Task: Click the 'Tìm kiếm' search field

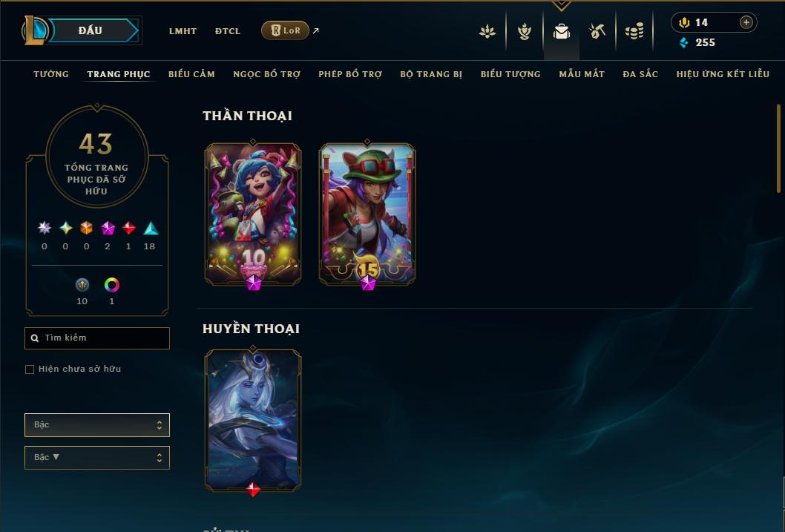Action: point(97,338)
